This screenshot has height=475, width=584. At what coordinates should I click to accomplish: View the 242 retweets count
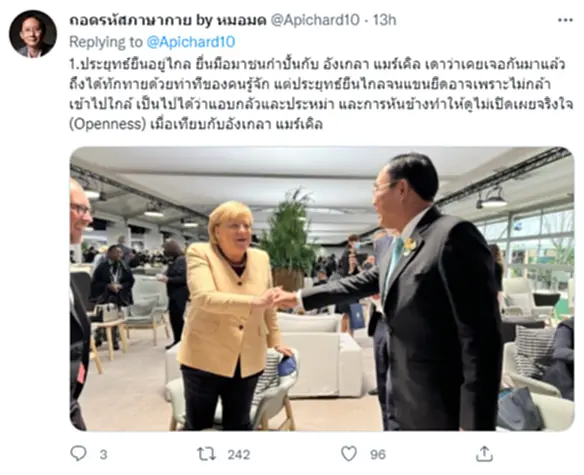point(239,455)
